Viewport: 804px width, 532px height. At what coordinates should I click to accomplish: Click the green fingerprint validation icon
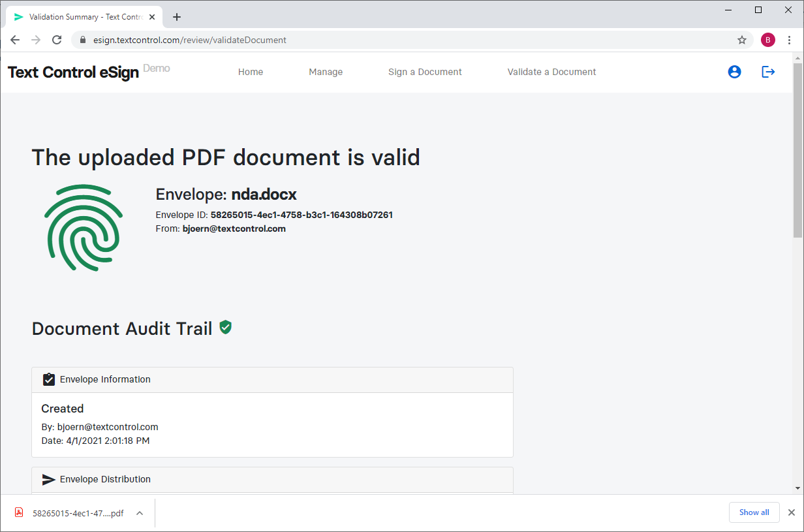(84, 228)
